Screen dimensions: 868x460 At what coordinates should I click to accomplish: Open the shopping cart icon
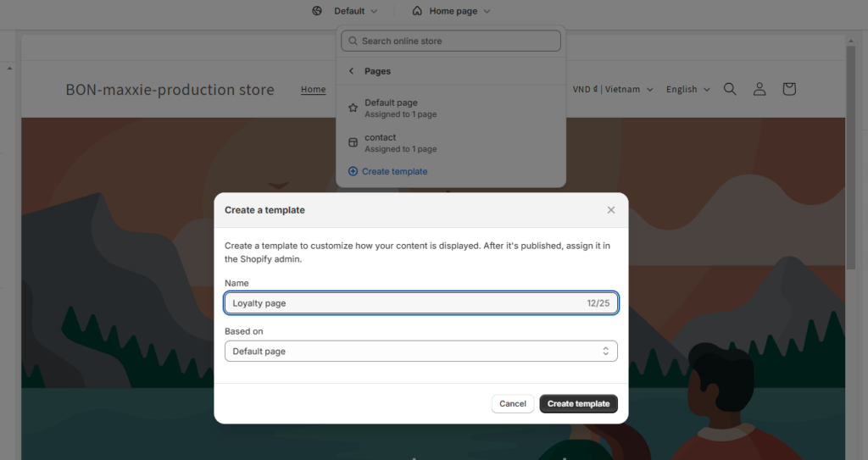(x=789, y=89)
